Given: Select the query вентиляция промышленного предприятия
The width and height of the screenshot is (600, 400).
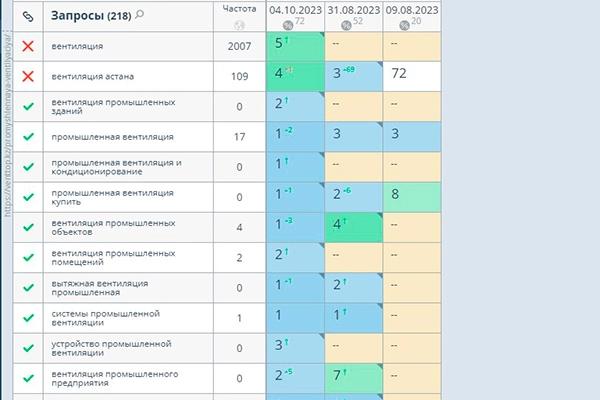Looking at the screenshot, I should 115,379.
